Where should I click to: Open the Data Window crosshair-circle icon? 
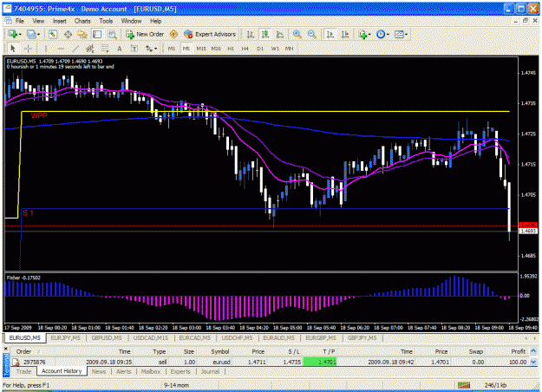[68, 34]
